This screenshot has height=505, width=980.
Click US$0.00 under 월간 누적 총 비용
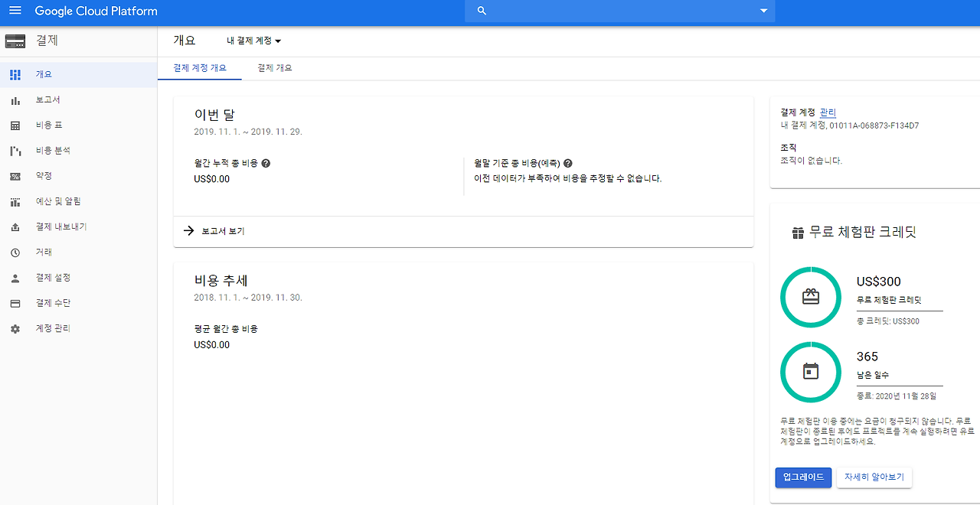[212, 179]
